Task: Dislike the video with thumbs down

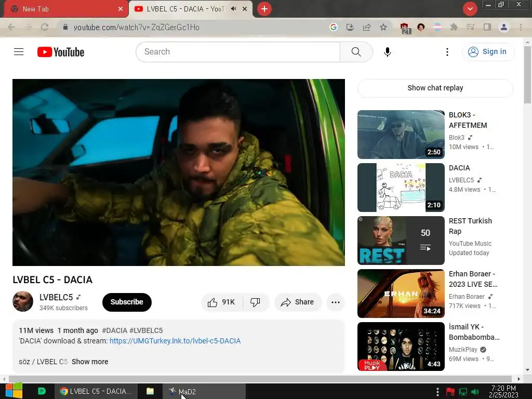Action: point(256,302)
